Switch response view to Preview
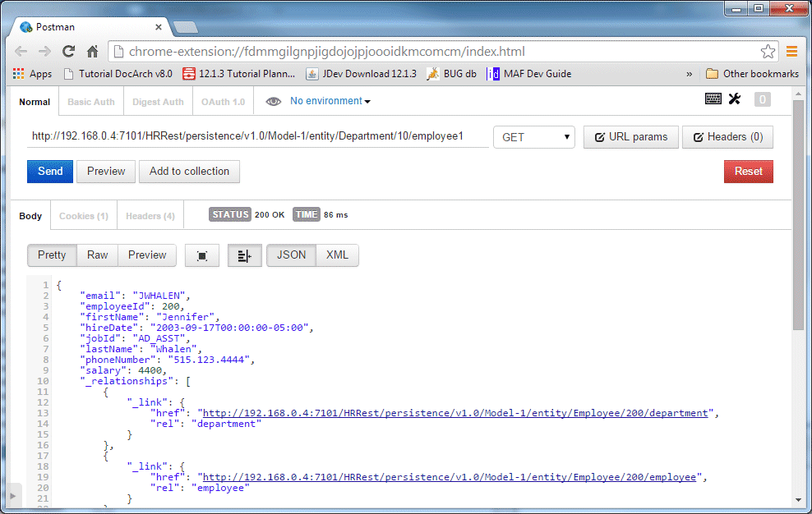The image size is (812, 514). (147, 255)
